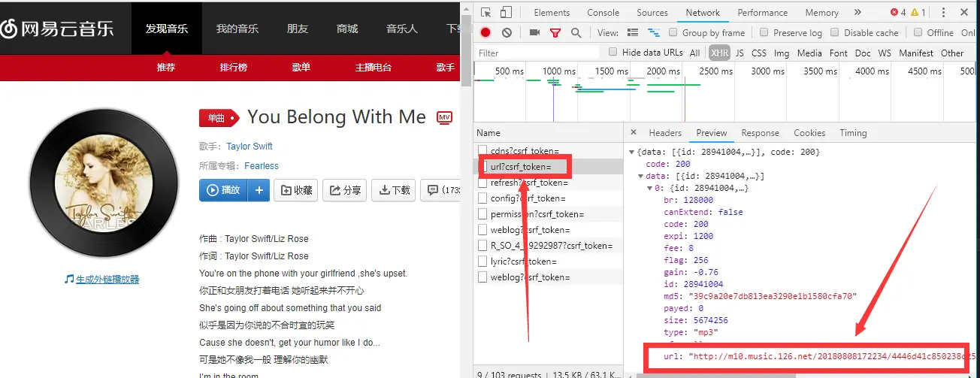
Task: Switch to large request rows view icon
Action: pyautogui.click(x=633, y=32)
